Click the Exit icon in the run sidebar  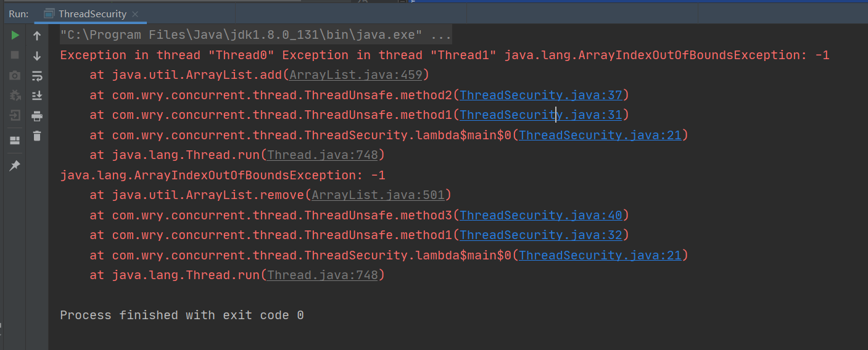(15, 115)
